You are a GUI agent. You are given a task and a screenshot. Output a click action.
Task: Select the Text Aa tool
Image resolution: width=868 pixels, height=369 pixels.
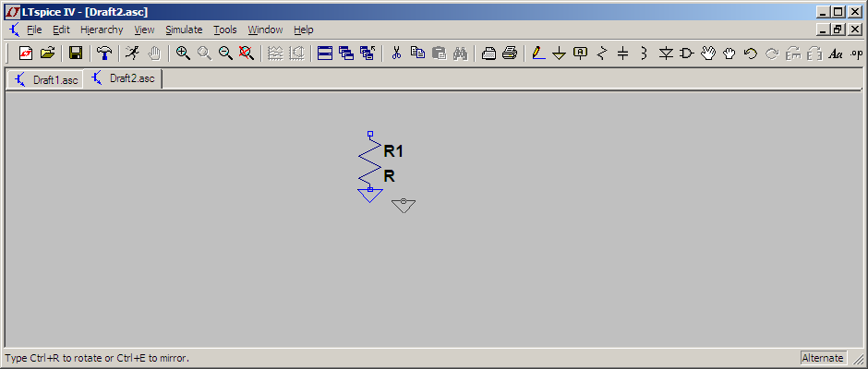(x=836, y=54)
